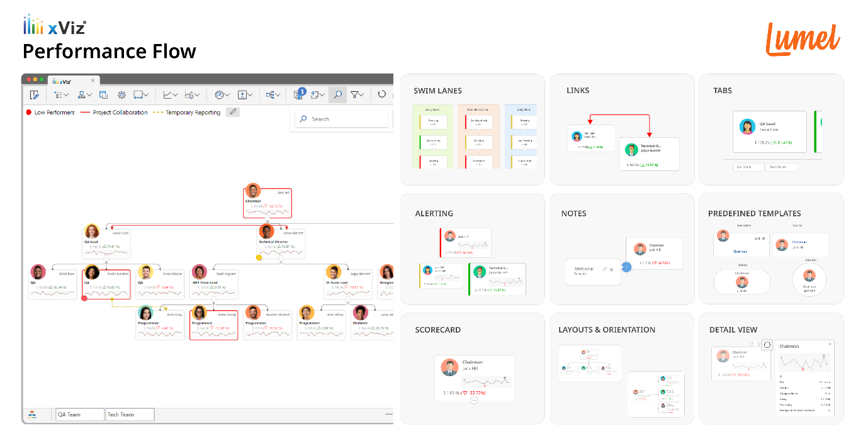Click inside the Search input field
The height and width of the screenshot is (434, 868).
(x=342, y=119)
